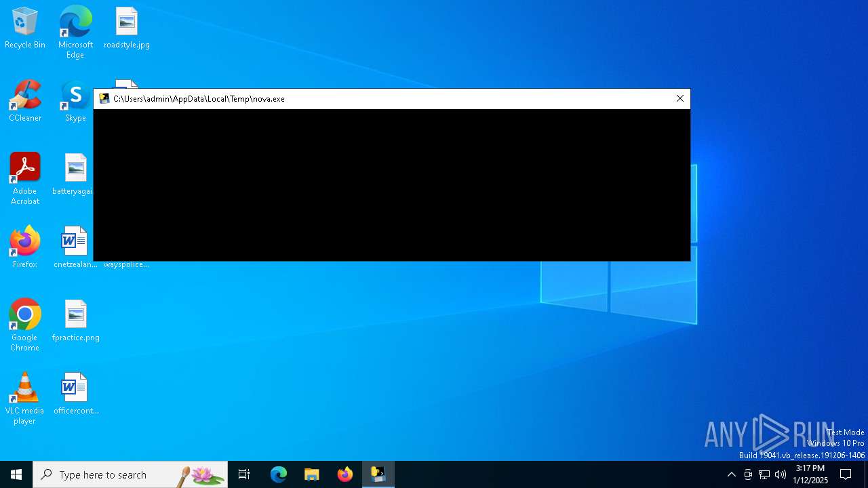Click the nova.exe title path text
This screenshot has width=868, height=488.
tap(199, 99)
